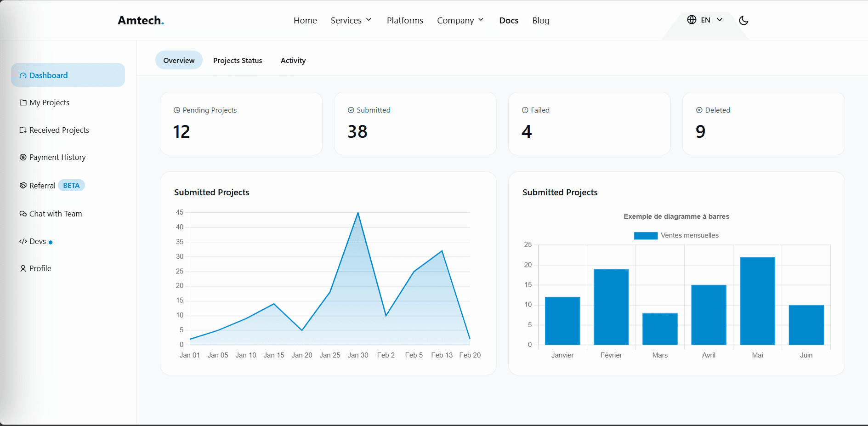The image size is (868, 426).
Task: Click the Submitted checkmark circle icon
Action: coord(351,110)
